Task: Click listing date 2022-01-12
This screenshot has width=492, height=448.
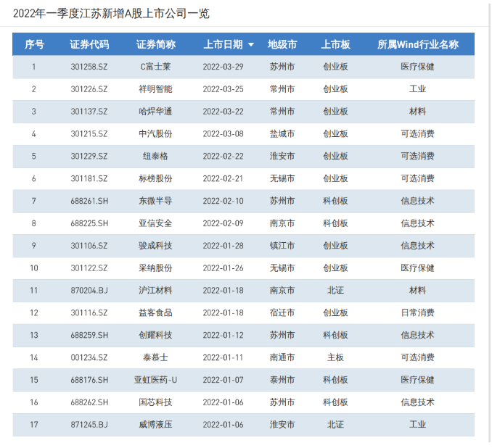Action: (223, 336)
